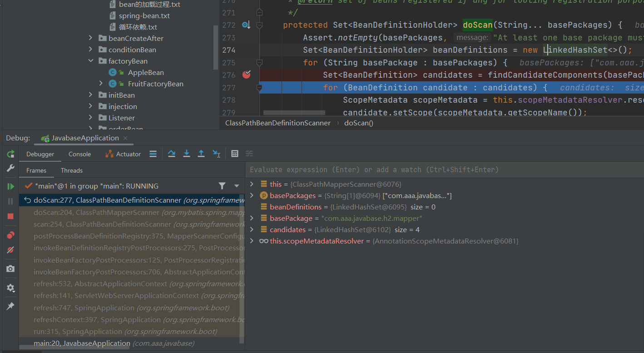Focus the Evaluate expression input field
This screenshot has width=644, height=353.
tap(445, 169)
